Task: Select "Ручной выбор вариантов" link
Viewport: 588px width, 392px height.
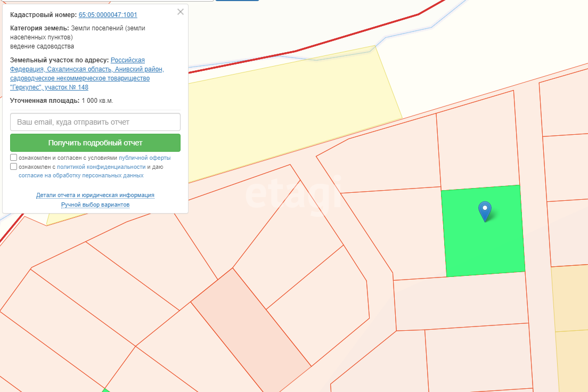Action: [x=95, y=205]
